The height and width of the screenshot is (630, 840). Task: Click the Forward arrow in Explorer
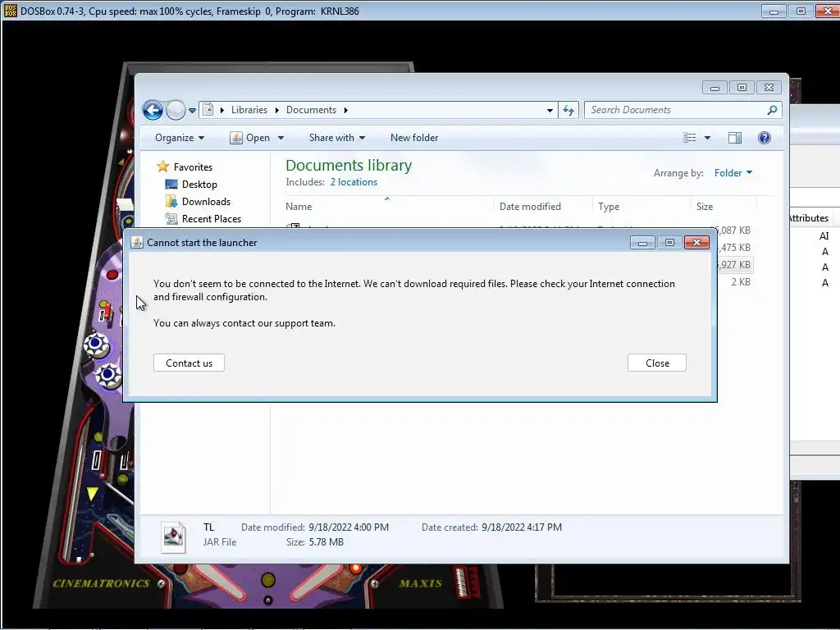176,111
